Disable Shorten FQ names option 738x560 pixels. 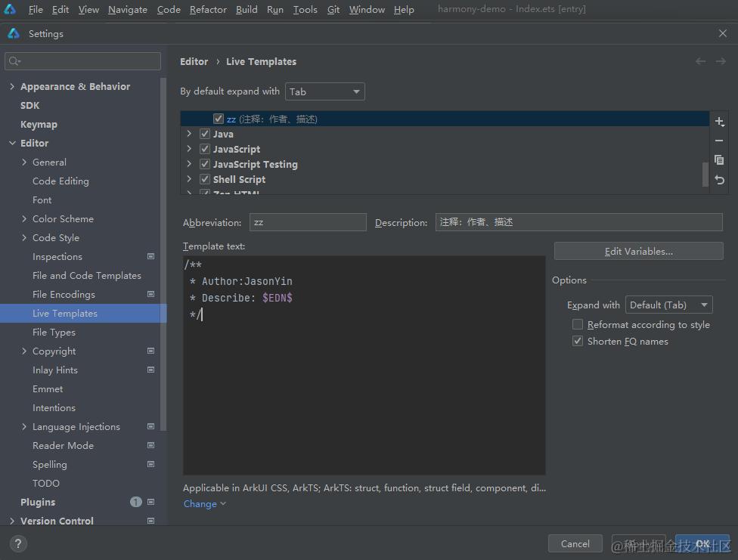578,341
